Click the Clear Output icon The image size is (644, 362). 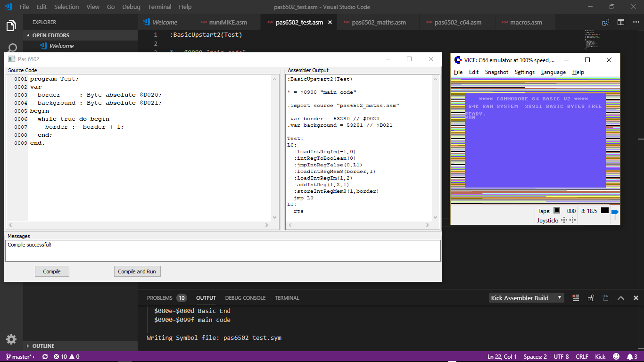point(576,298)
